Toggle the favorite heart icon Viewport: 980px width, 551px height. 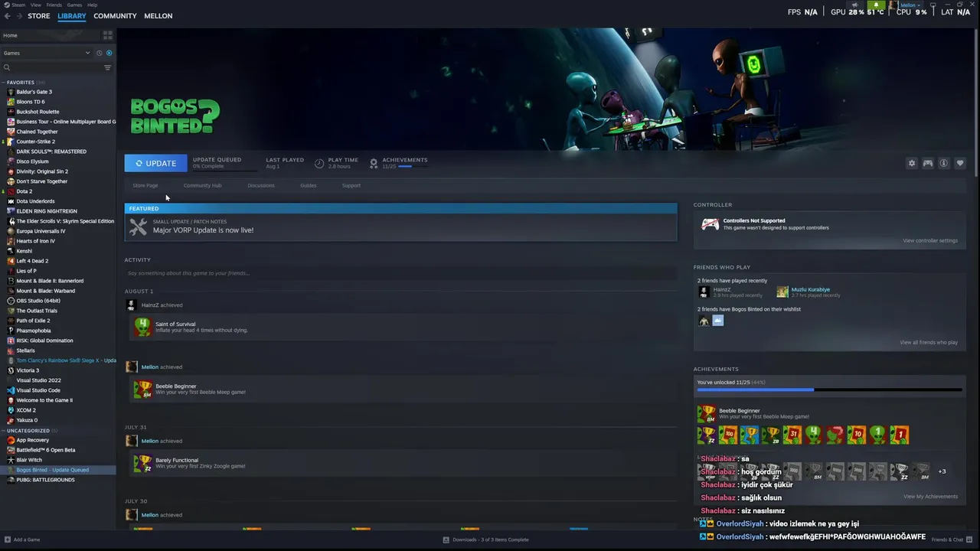[x=959, y=163]
